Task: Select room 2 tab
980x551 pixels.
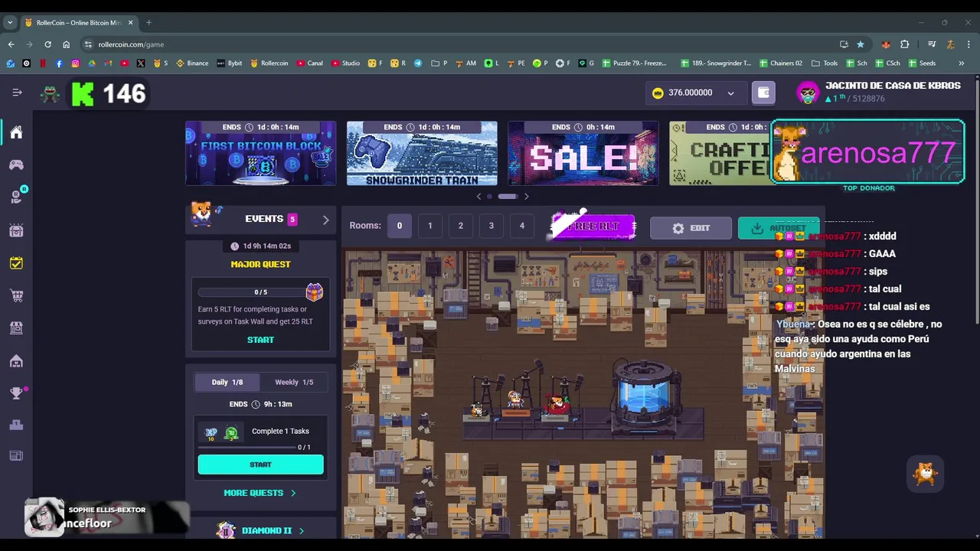Action: (x=460, y=226)
